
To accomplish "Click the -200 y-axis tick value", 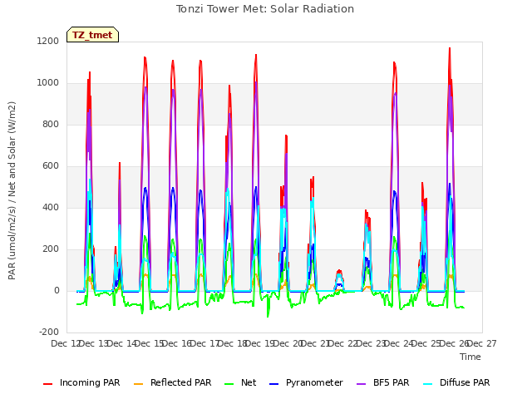I will 49,332.
